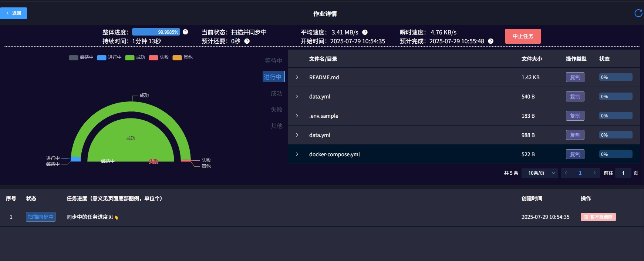
Task: Click help icon beside average speed 3.41 MB/s
Action: click(365, 32)
